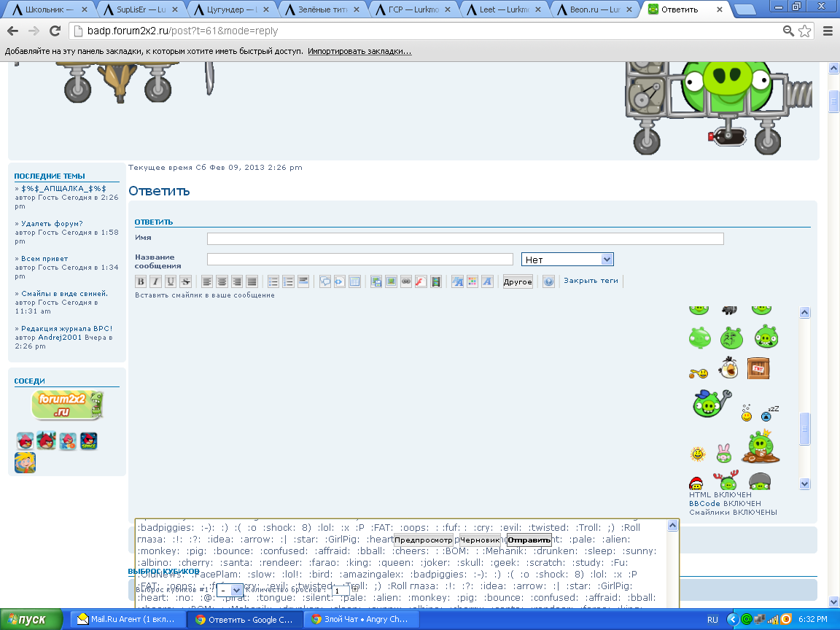840x630 pixels.
Task: Insert the mechanic pig with wrench smiley
Action: [712, 404]
